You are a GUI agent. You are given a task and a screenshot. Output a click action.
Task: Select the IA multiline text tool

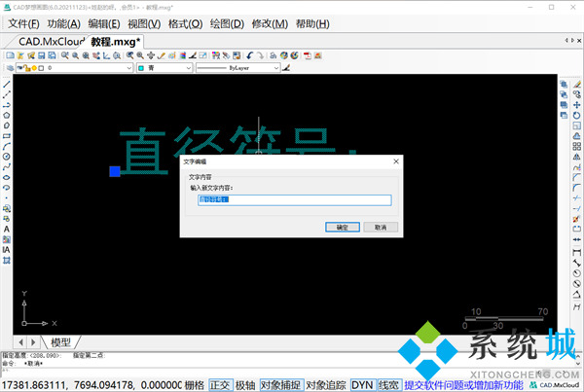coord(7,250)
